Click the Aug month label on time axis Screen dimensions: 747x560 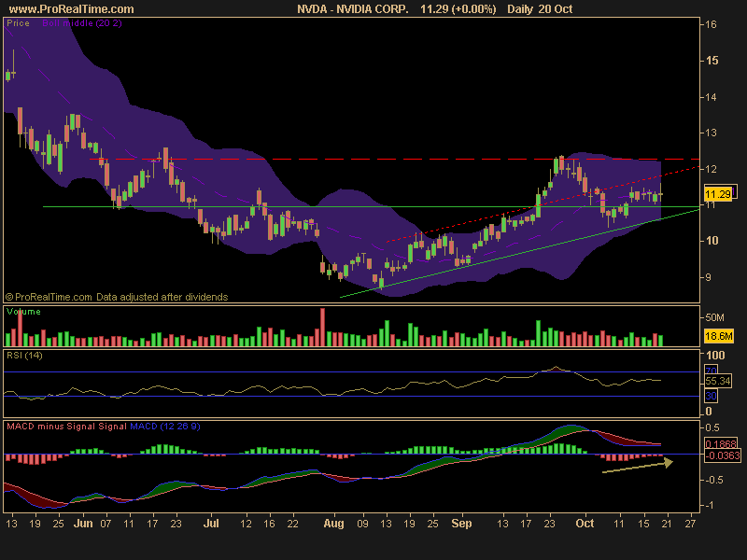(333, 524)
